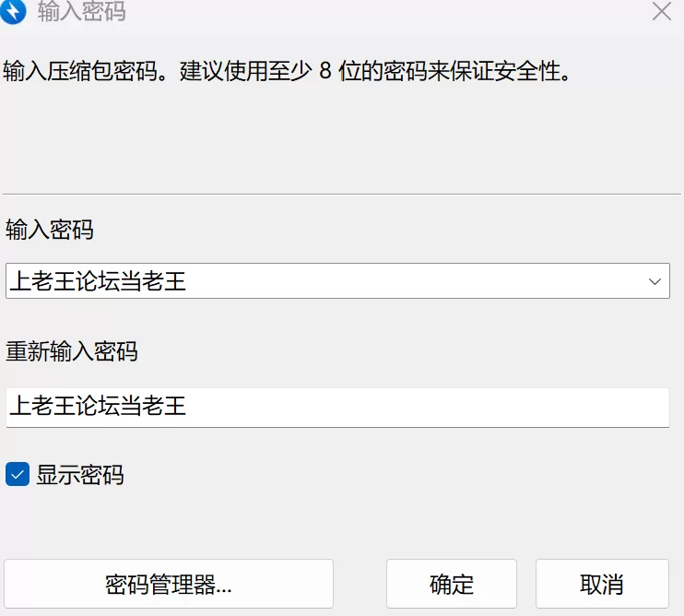Click the 输入密码 label above the combo box
The height and width of the screenshot is (616, 684).
[50, 230]
